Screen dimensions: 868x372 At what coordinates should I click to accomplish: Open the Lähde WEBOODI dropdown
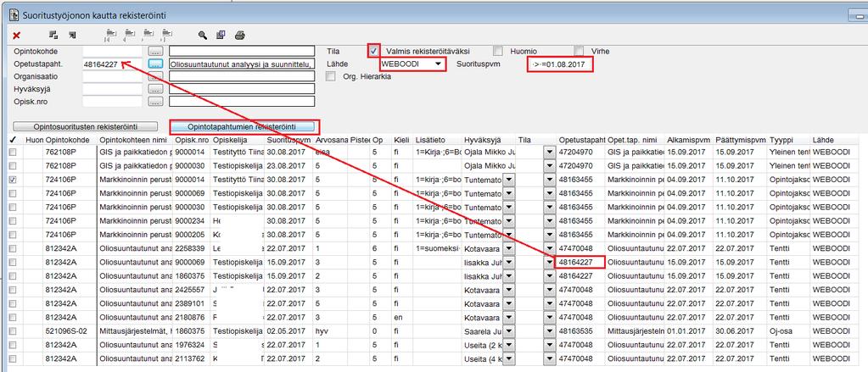point(439,64)
